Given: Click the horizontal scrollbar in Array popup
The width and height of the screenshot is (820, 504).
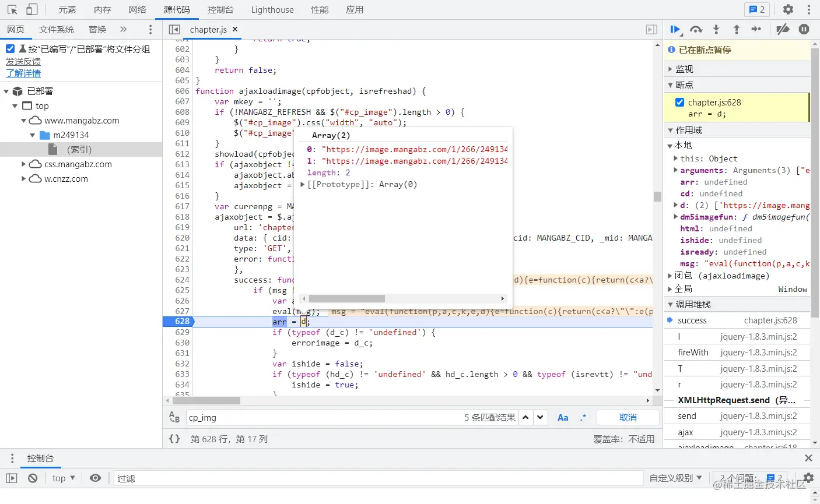Looking at the screenshot, I should pyautogui.click(x=346, y=298).
